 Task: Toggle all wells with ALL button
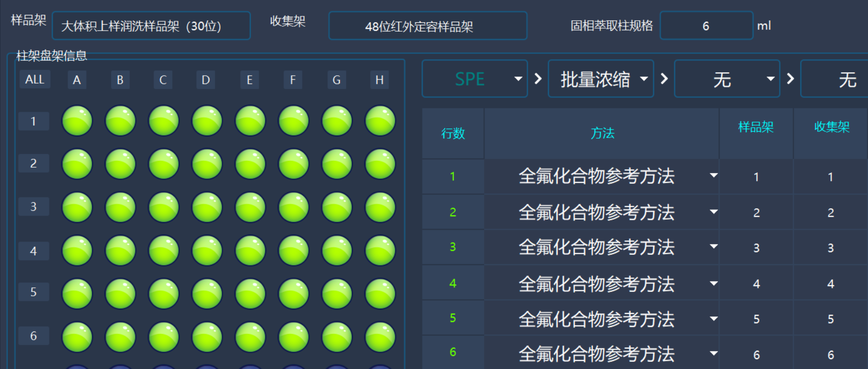point(35,80)
